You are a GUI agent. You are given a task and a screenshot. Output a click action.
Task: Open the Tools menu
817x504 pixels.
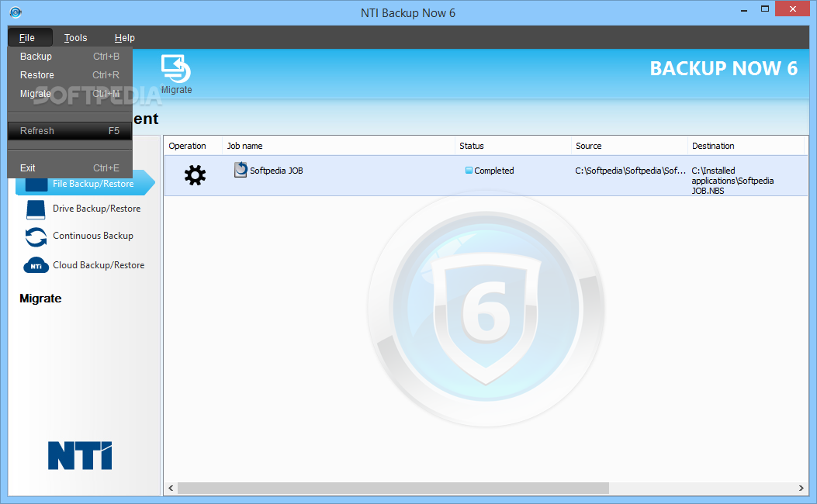[x=75, y=37]
